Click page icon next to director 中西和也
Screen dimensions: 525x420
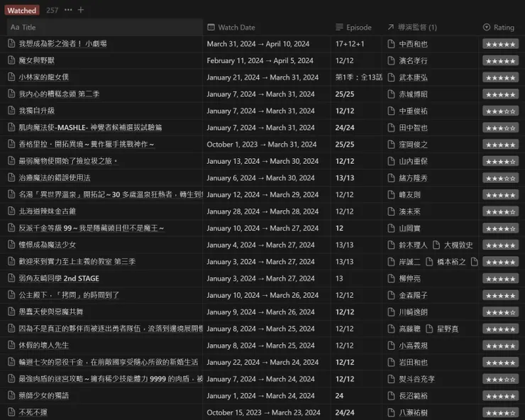point(391,44)
